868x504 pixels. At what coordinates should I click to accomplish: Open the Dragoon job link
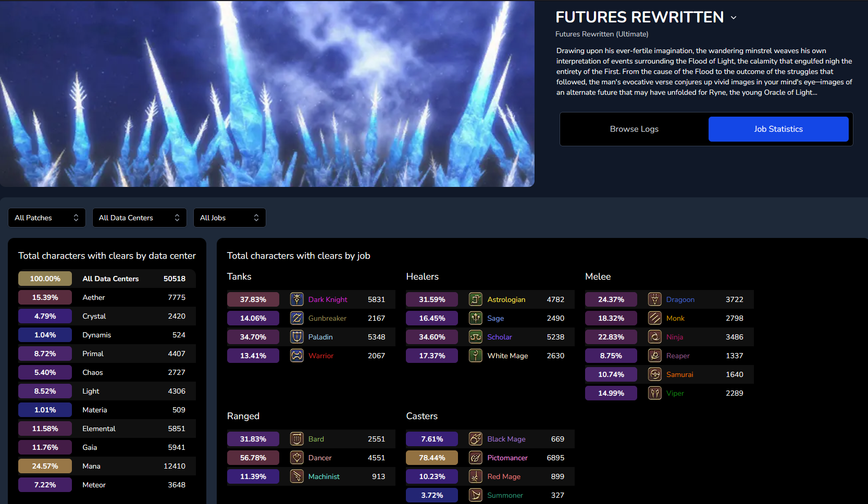(x=680, y=299)
